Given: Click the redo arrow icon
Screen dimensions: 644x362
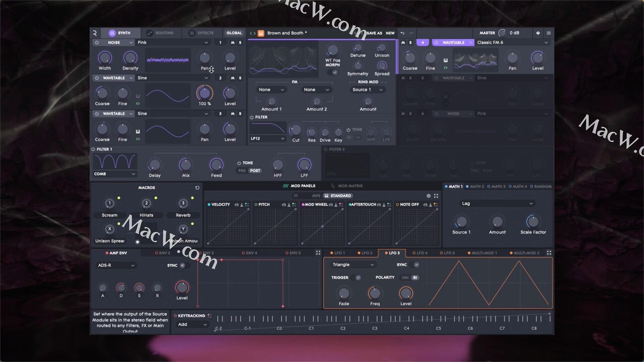Looking at the screenshot, I should (411, 33).
